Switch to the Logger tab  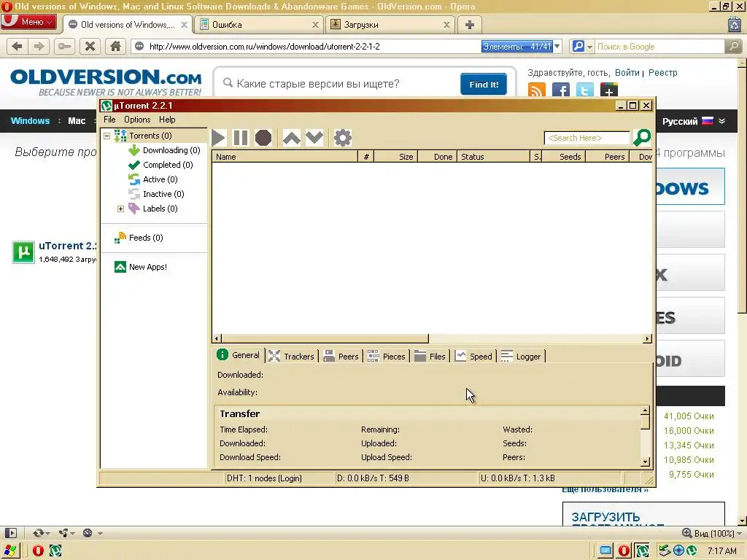521,356
